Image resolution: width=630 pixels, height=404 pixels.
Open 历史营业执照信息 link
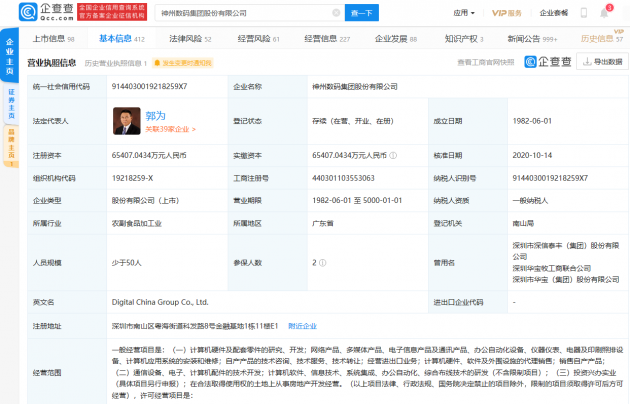click(116, 63)
